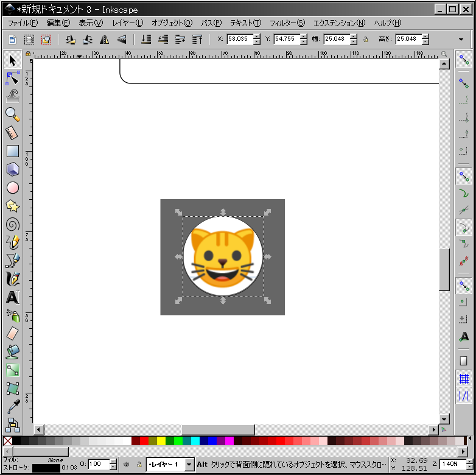The image size is (476, 475).
Task: Select the Eraser tool
Action: point(12,334)
